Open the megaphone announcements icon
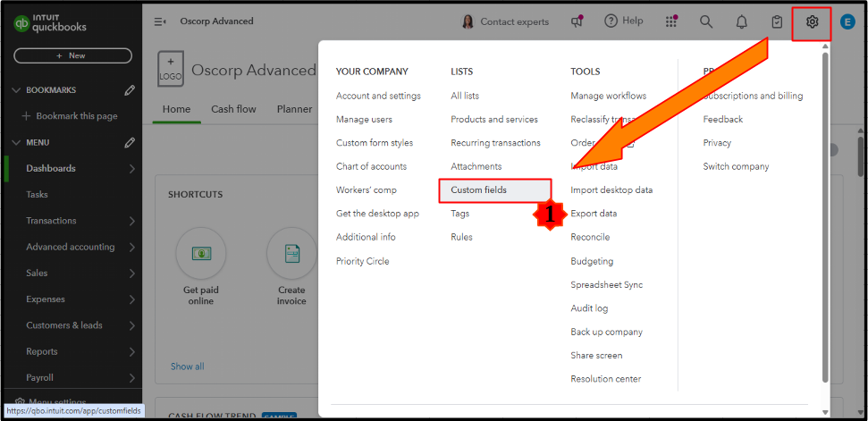Viewport: 868px width, 421px height. pyautogui.click(x=577, y=21)
